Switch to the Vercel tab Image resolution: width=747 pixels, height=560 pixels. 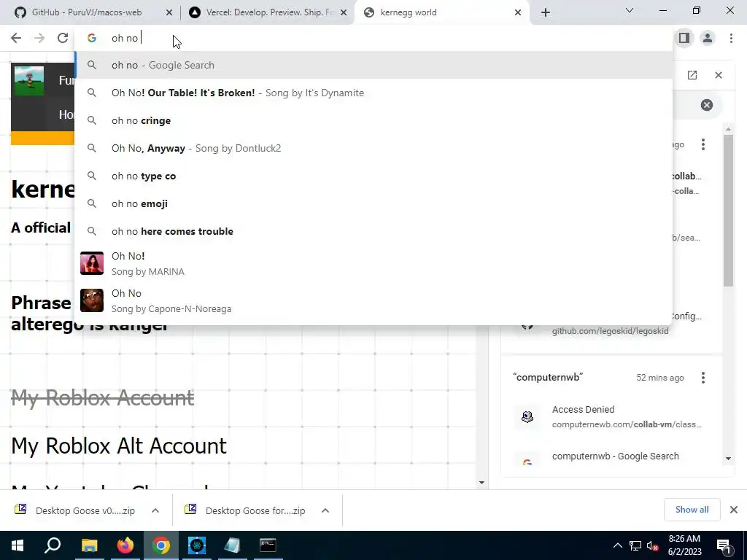point(269,12)
